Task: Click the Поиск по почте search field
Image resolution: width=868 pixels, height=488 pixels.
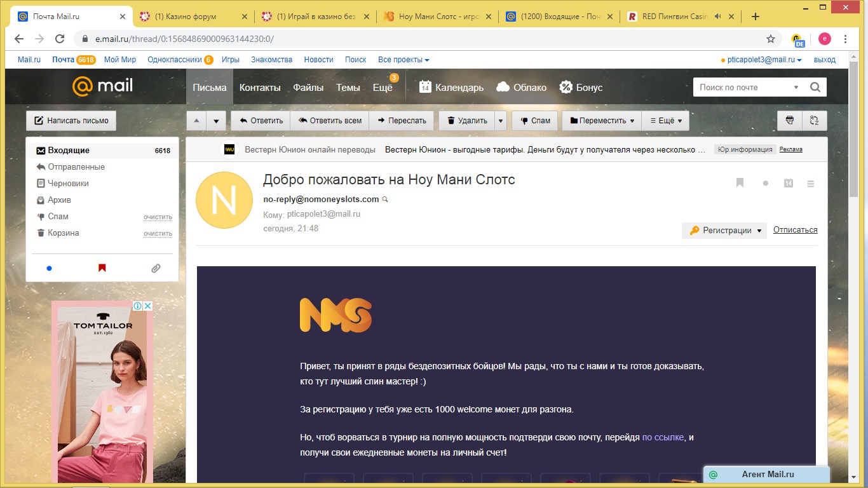Action: [742, 88]
